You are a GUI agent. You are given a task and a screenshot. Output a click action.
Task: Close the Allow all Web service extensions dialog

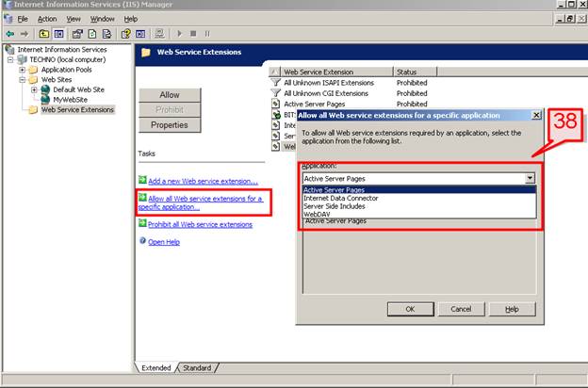click(536, 115)
